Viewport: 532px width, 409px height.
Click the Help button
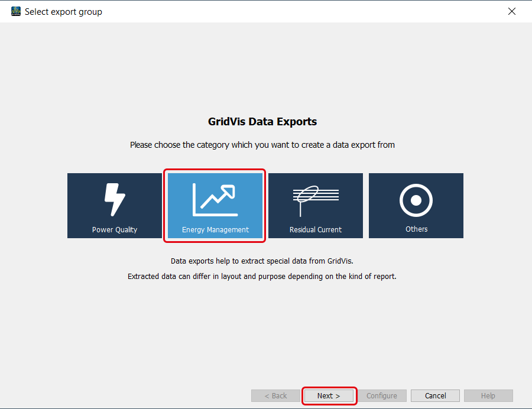(x=488, y=396)
